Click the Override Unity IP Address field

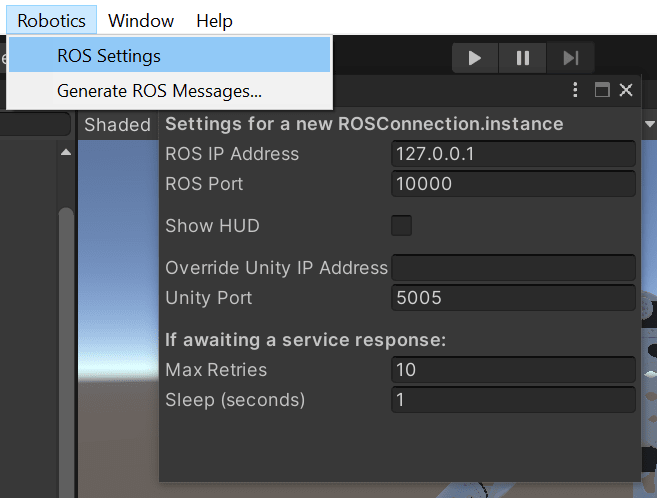513,267
